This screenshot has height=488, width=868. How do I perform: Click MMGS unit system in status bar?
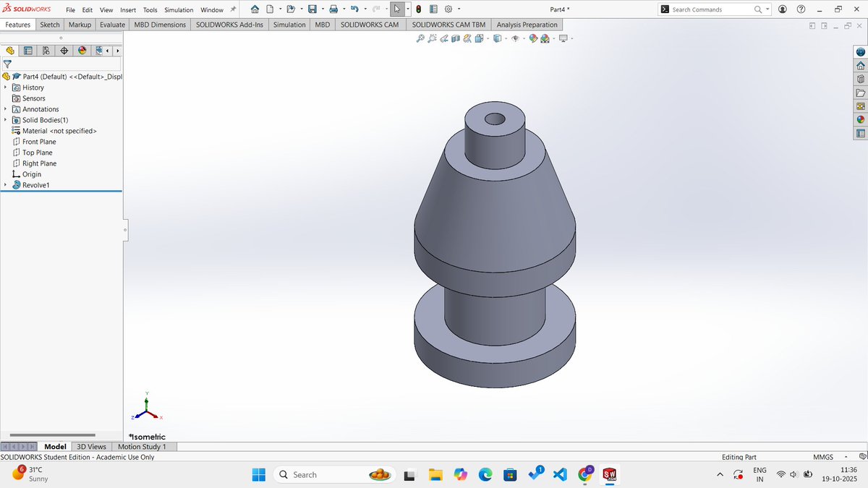point(822,457)
